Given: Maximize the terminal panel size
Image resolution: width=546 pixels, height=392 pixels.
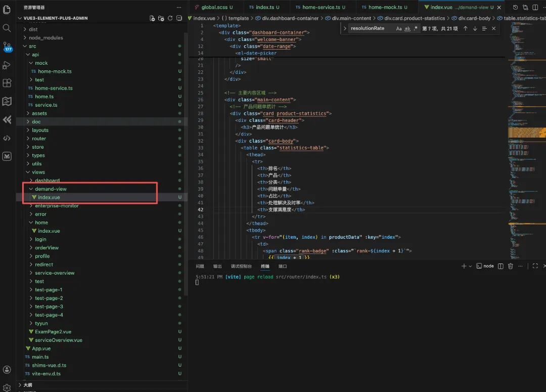Looking at the screenshot, I should 535,266.
